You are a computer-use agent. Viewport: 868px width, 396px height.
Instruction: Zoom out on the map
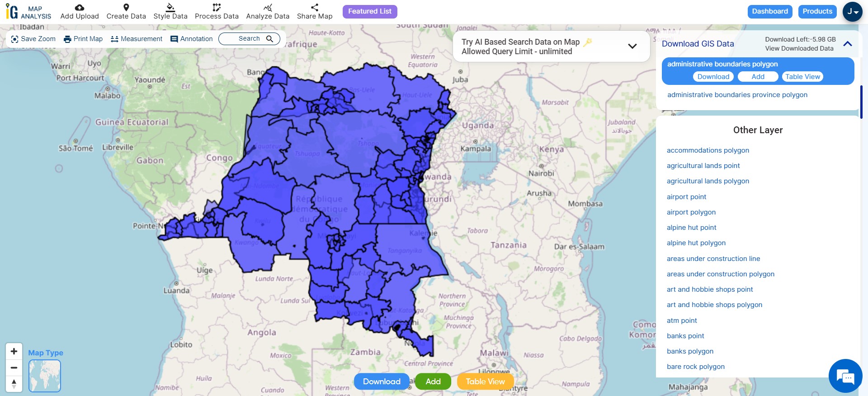14,368
